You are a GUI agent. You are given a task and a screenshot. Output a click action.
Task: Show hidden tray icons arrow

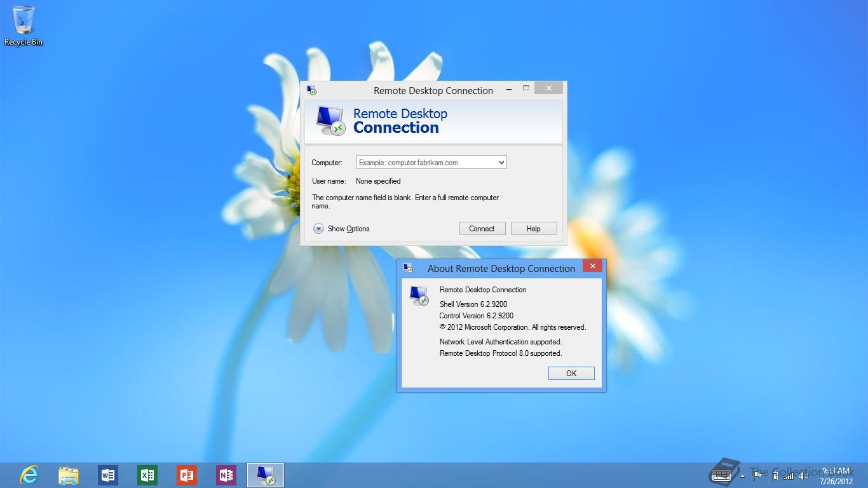point(742,475)
